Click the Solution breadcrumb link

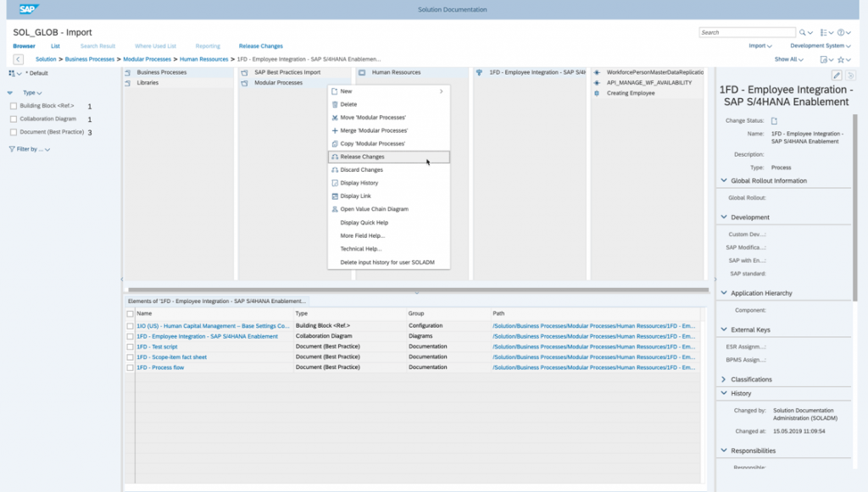[x=46, y=59]
